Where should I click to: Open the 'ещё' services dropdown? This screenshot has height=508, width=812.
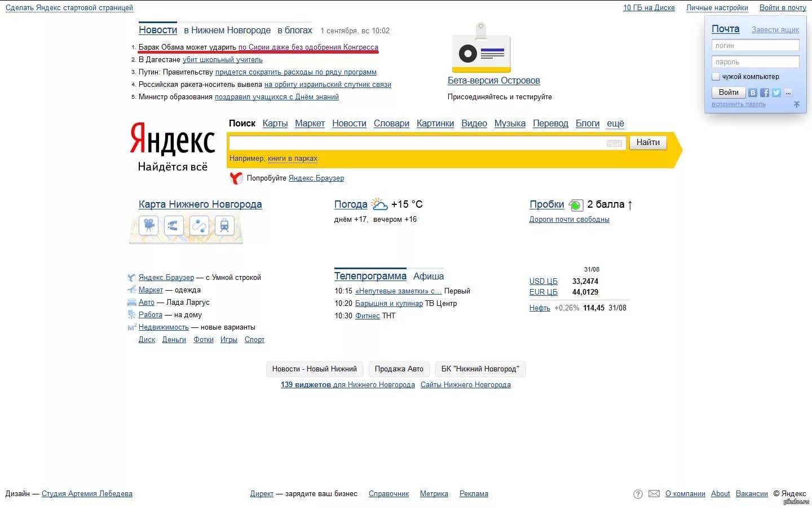[x=615, y=124]
